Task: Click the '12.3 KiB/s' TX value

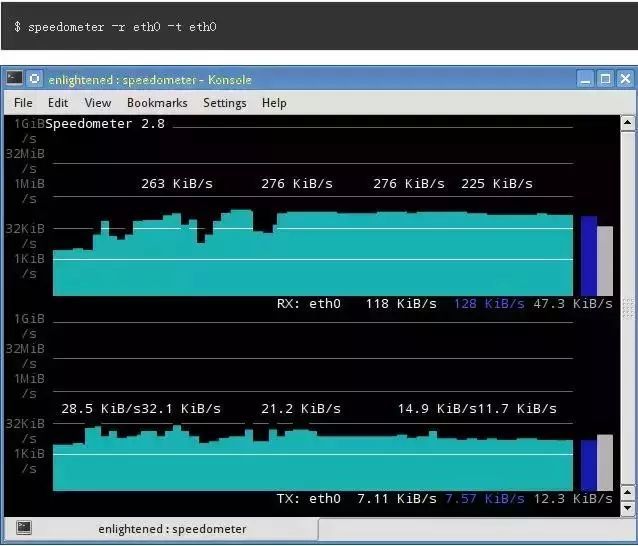Action: (572, 499)
